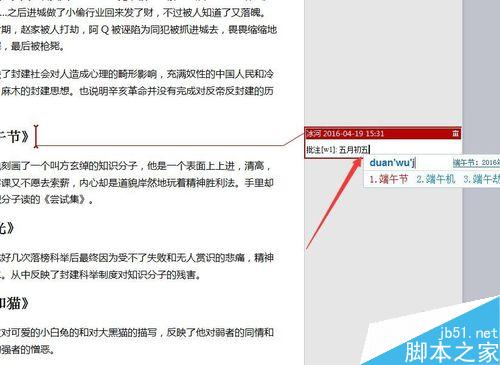
Task: Choose IME candidate '1.端午节'
Action: click(x=388, y=179)
